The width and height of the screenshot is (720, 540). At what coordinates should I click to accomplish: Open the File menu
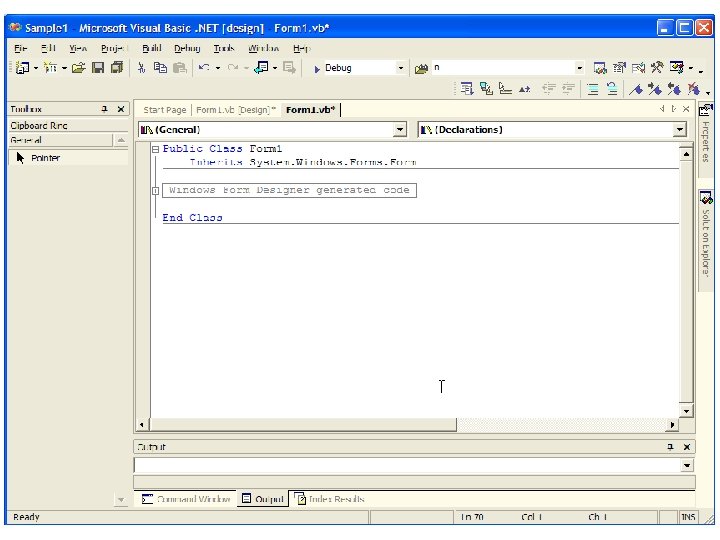point(21,48)
